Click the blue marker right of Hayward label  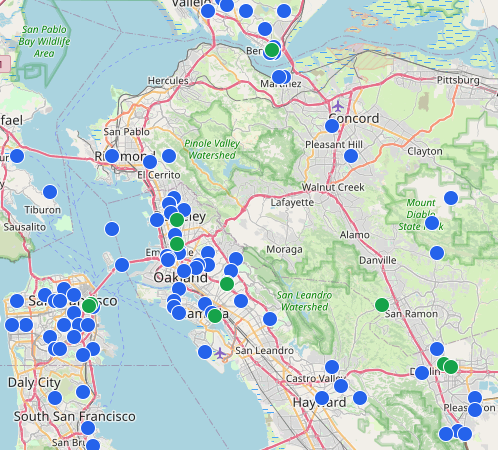pyautogui.click(x=360, y=398)
